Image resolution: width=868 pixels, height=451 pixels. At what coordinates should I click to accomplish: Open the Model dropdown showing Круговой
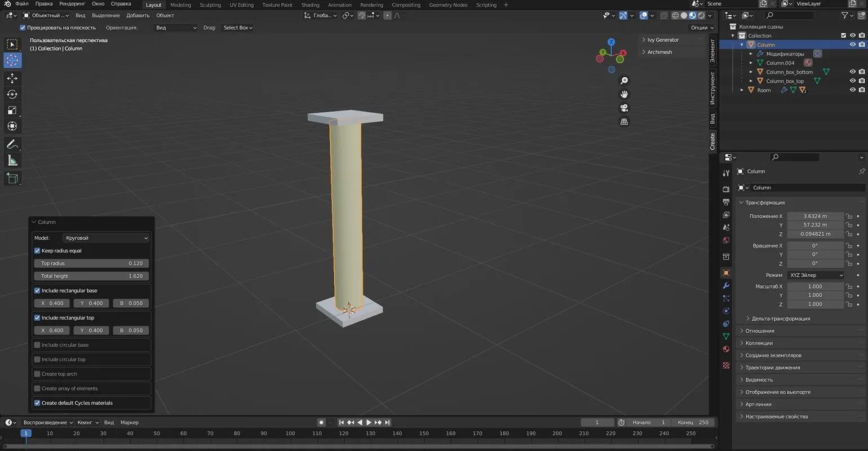[x=105, y=238]
